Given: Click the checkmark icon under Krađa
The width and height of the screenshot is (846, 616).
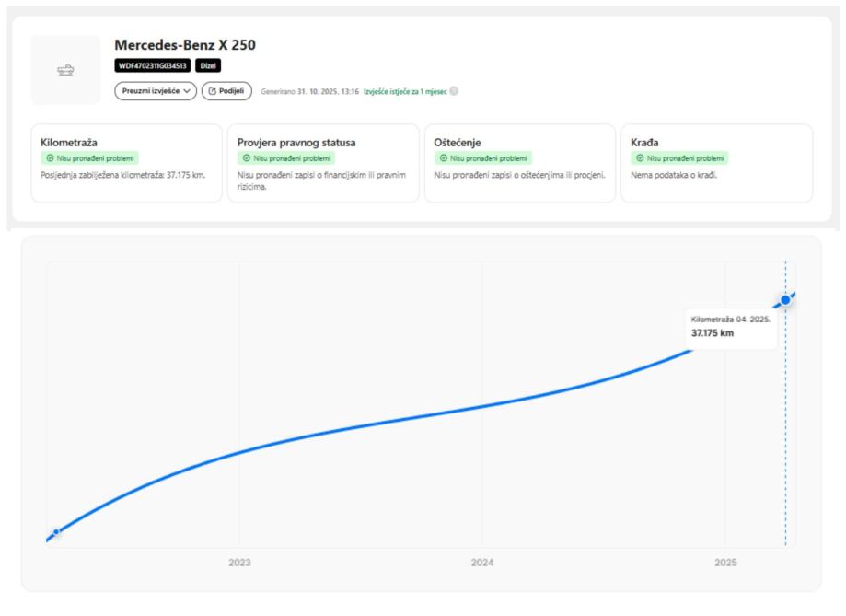Looking at the screenshot, I should (640, 158).
